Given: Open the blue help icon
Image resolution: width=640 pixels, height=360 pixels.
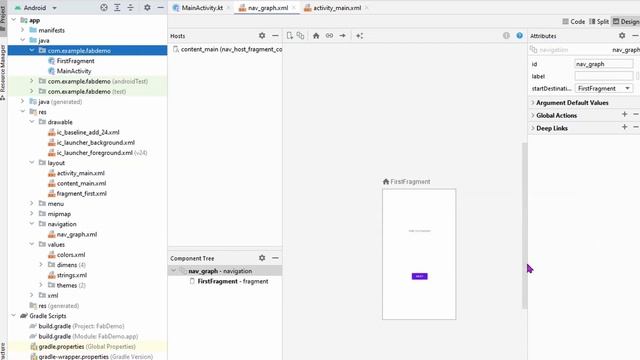Looking at the screenshot, I should pos(520,36).
